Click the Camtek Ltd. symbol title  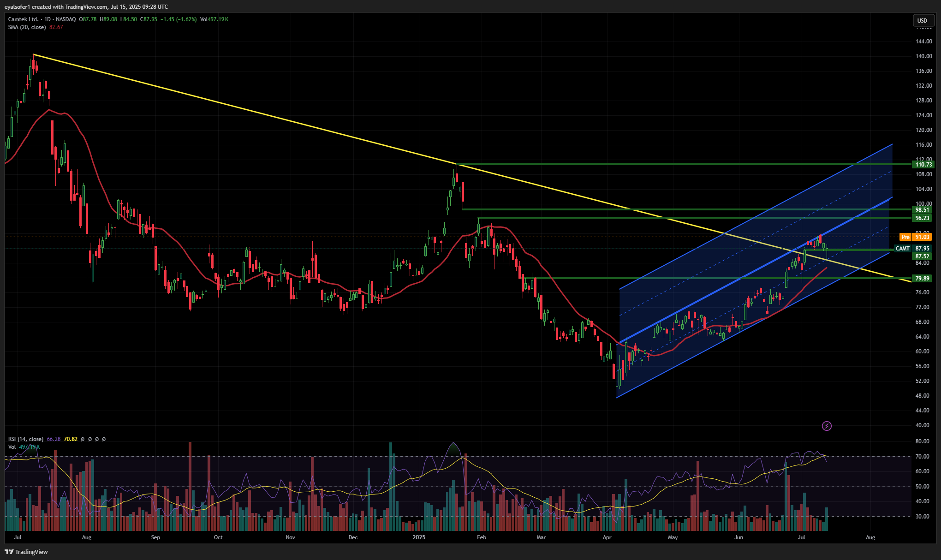[23, 19]
